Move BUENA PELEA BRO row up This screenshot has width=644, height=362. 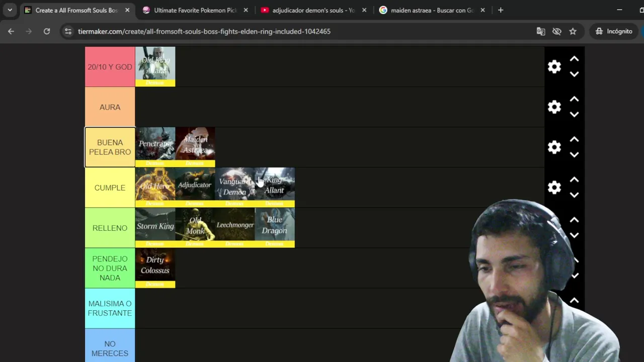click(x=574, y=140)
